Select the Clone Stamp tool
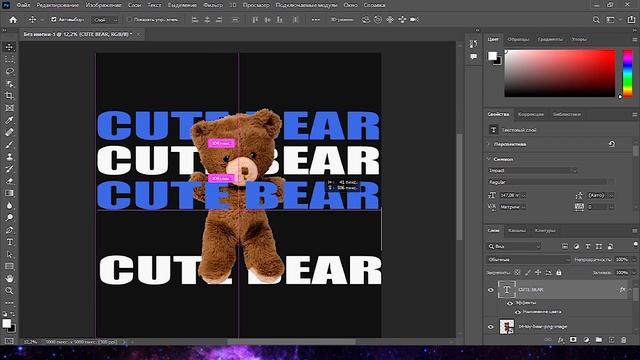640x360 pixels. pos(9,157)
